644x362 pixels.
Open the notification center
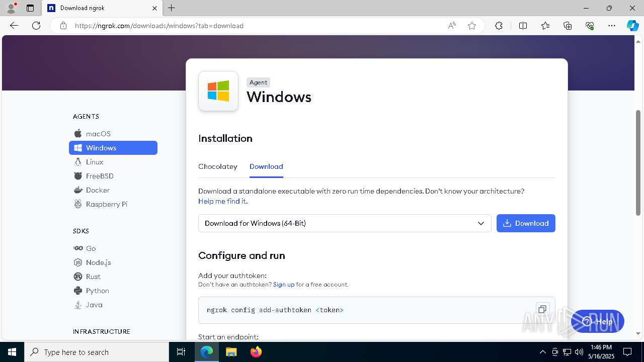[x=627, y=352]
